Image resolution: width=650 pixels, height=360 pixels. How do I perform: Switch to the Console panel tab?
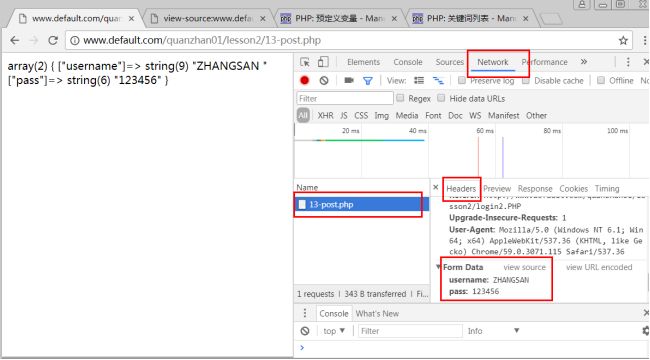[x=407, y=62]
